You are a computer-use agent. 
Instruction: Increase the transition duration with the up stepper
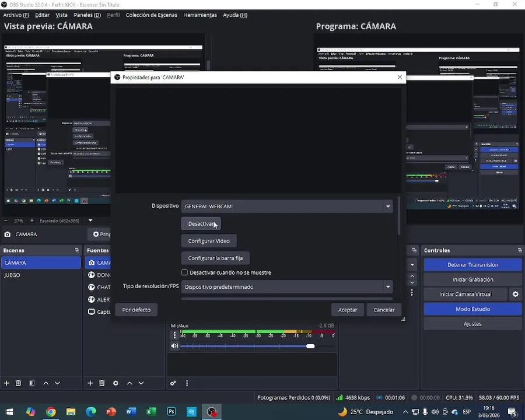412,276
